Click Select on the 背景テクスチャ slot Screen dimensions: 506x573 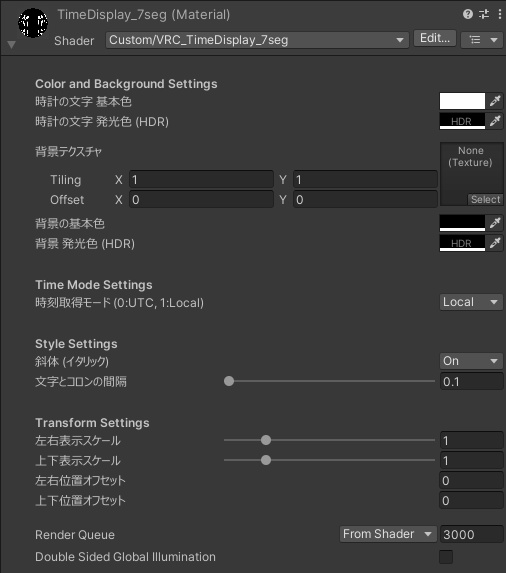(x=485, y=200)
